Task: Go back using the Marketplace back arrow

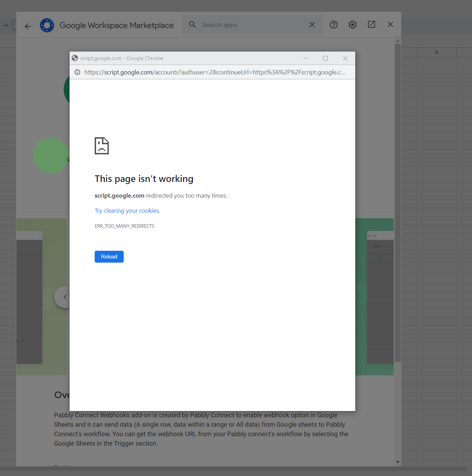Action: (x=28, y=26)
